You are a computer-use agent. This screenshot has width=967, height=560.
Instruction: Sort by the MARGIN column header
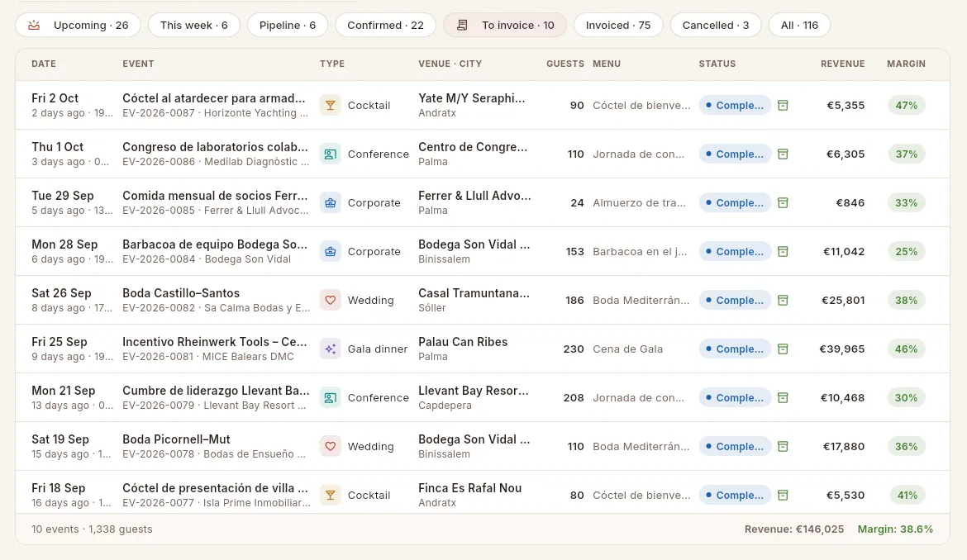[x=906, y=64]
